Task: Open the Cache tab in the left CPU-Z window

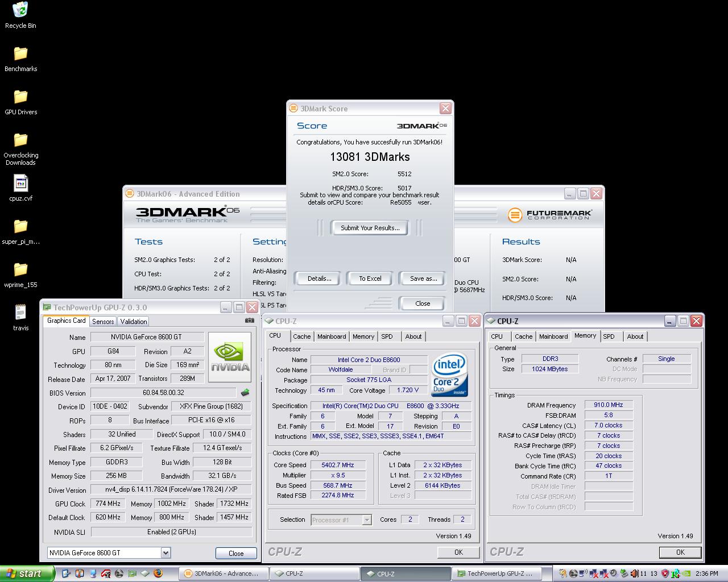Action: click(302, 336)
